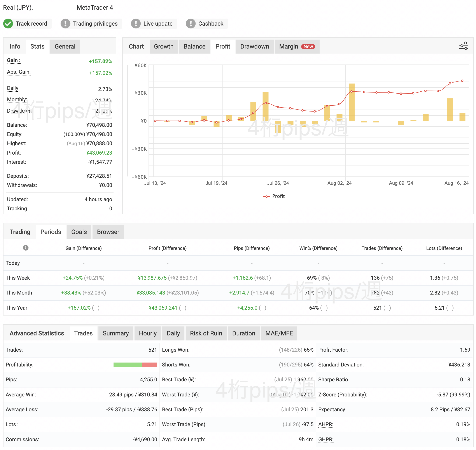The height and width of the screenshot is (450, 476).
Task: Click the New badge on Margin tab
Action: click(308, 47)
